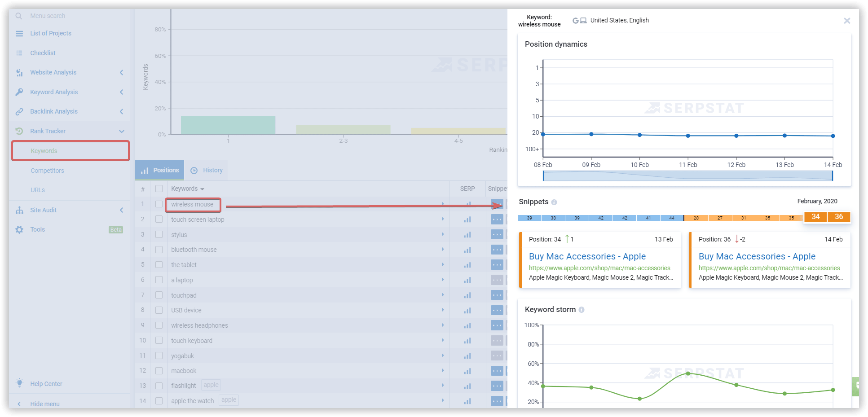Open snippet button for touchpad row
Viewport: 868px width, 417px height.
[x=497, y=295]
